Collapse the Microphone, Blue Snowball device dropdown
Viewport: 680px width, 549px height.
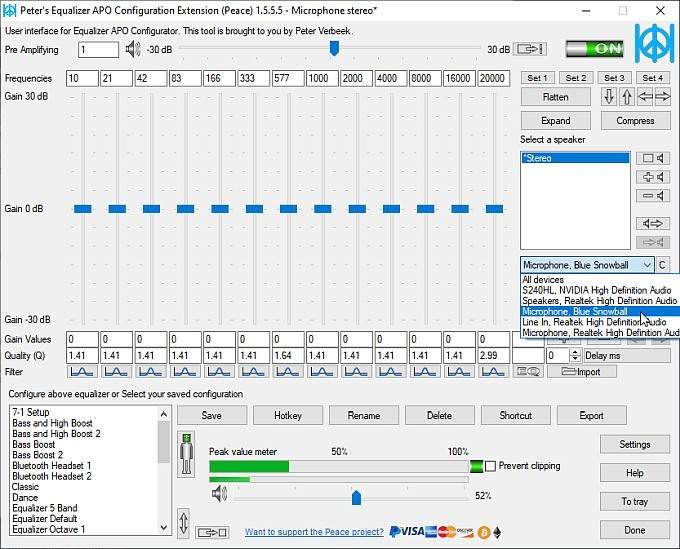click(x=647, y=265)
